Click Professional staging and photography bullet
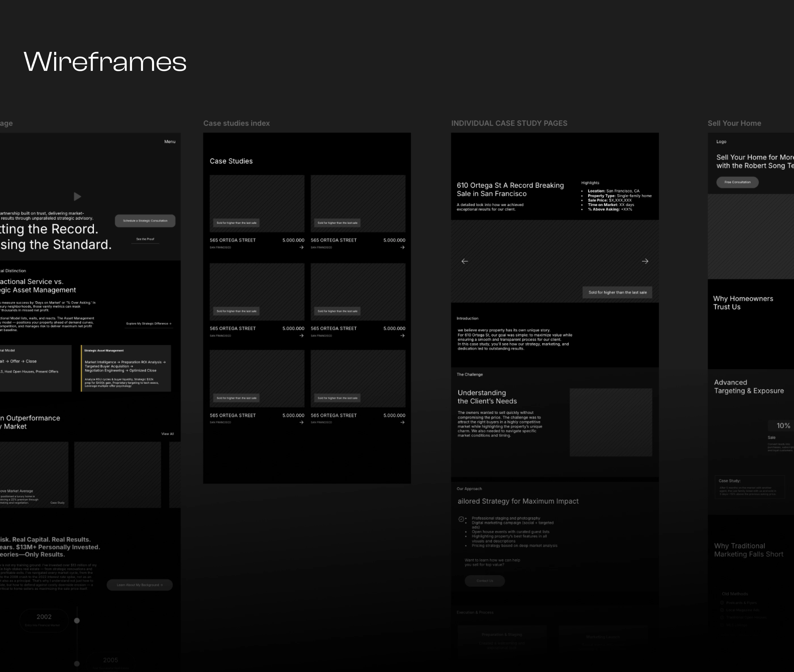Viewport: 794px width, 672px height. (x=506, y=518)
